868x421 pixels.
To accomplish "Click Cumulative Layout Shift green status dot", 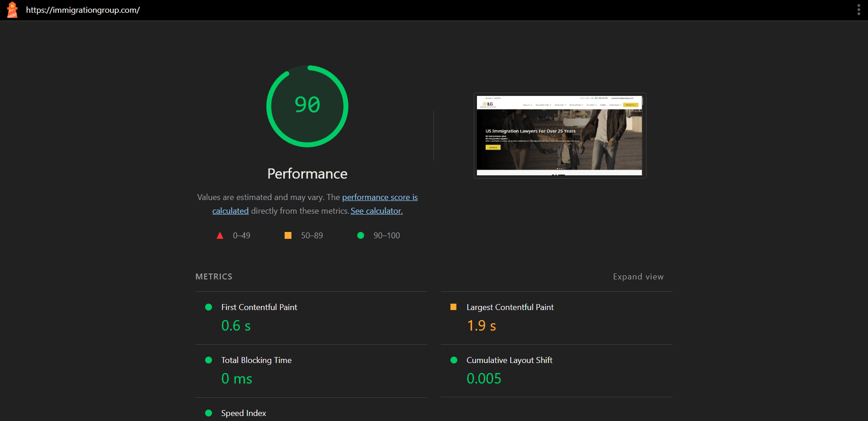I will 454,360.
